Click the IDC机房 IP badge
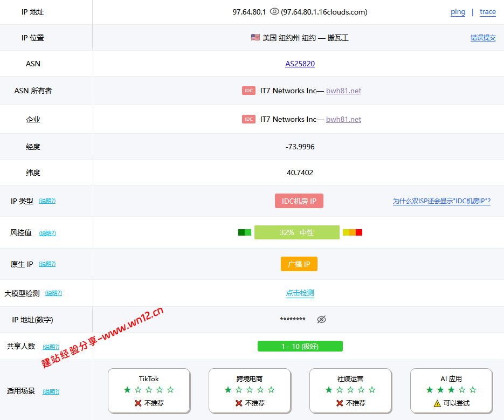This screenshot has width=504, height=420. pos(299,201)
